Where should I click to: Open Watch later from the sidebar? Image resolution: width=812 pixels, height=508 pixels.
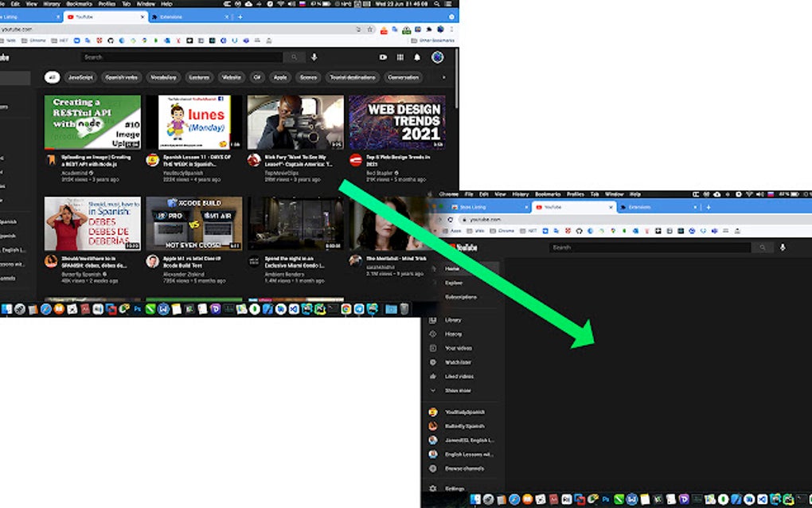tap(460, 361)
